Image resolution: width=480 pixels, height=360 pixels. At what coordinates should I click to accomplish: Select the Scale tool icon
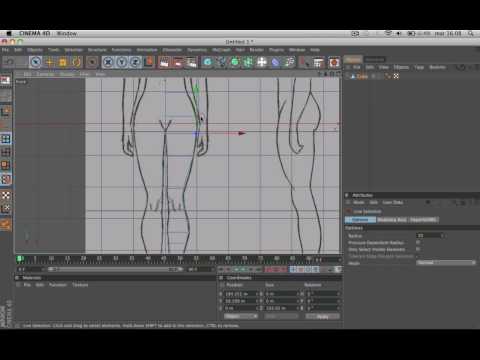(x=63, y=62)
